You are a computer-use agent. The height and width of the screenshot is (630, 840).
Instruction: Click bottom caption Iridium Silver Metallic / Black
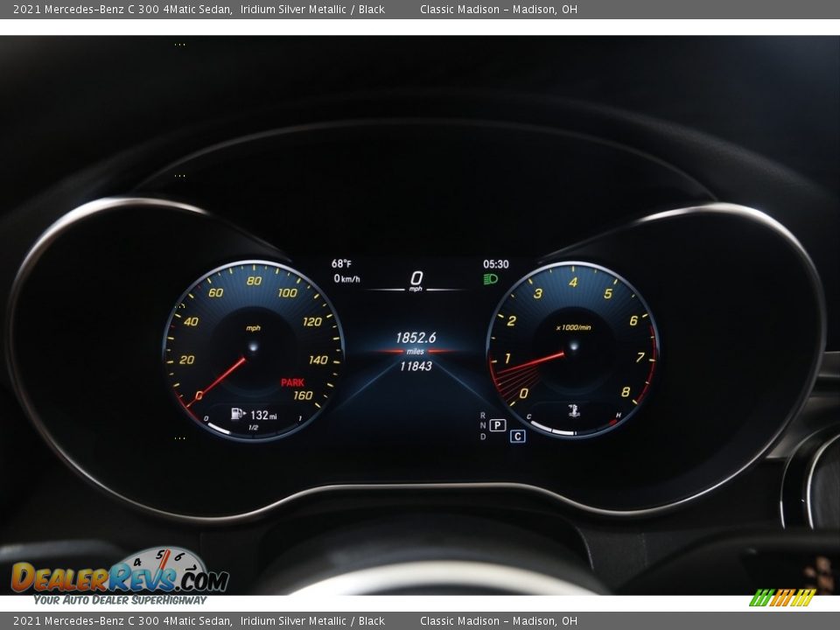(x=312, y=621)
